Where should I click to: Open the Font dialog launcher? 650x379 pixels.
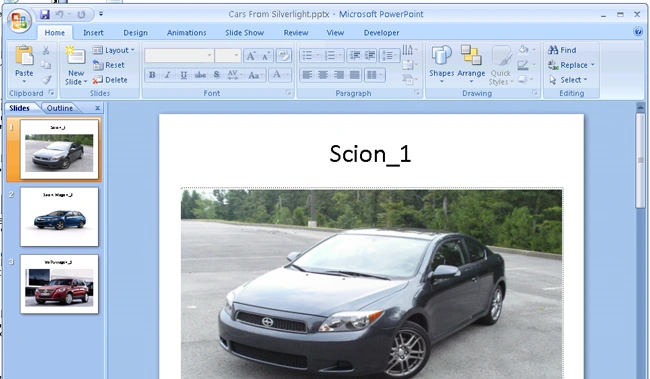click(289, 93)
